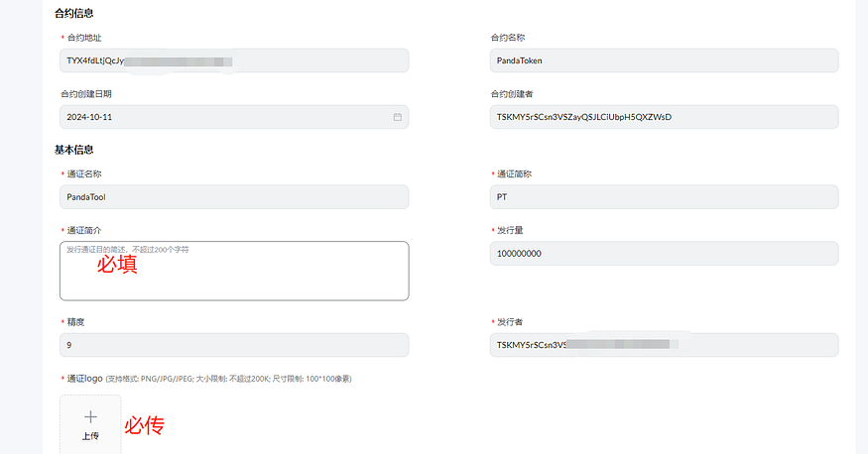This screenshot has height=454, width=868.
Task: Click the calendar icon in contract creation date
Action: [x=398, y=117]
